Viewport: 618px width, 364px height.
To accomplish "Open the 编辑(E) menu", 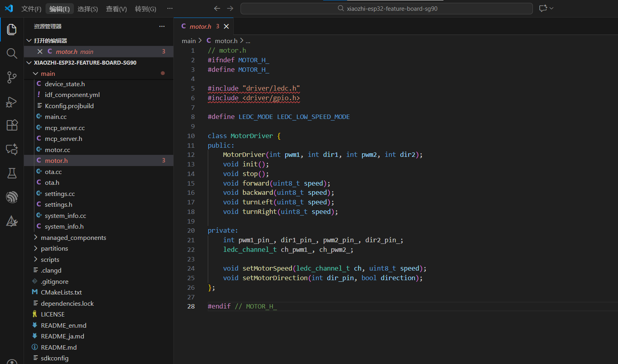I will click(x=60, y=9).
